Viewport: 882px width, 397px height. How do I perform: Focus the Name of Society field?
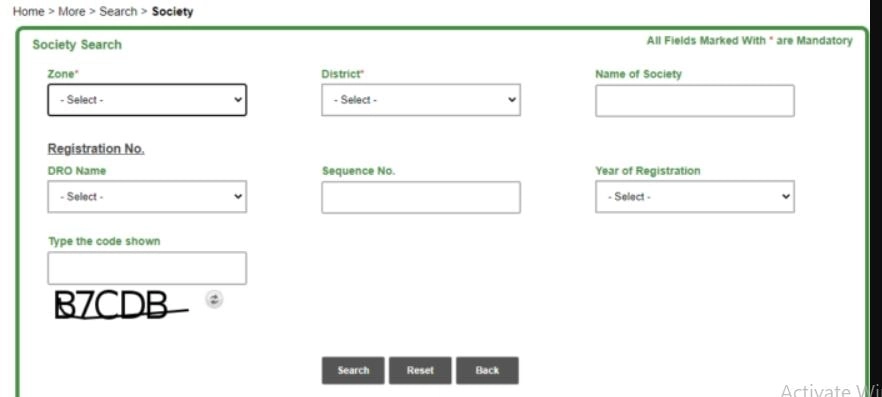click(695, 101)
